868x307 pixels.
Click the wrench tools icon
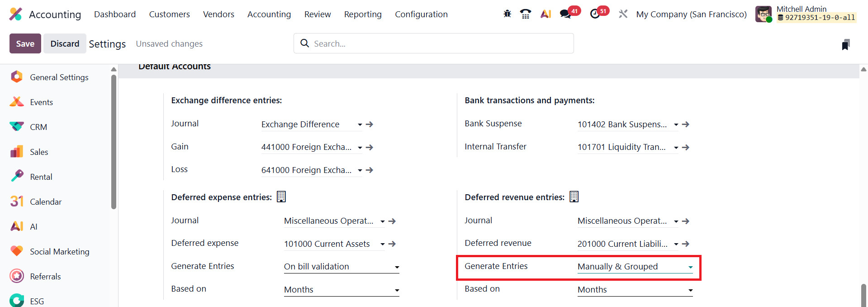623,14
